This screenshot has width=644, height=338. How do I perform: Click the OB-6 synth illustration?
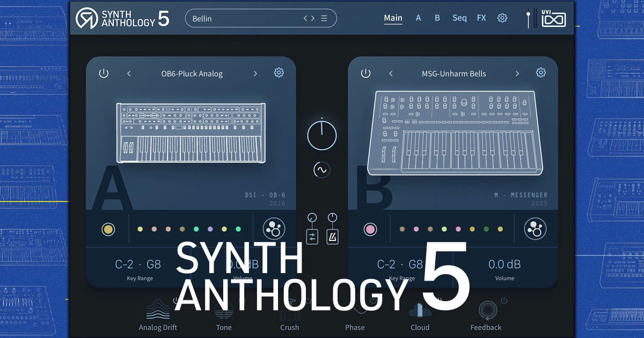[x=191, y=132]
